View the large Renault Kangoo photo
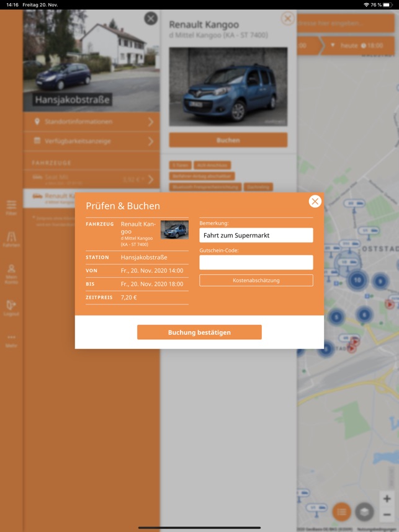399x532 pixels. pyautogui.click(x=228, y=87)
